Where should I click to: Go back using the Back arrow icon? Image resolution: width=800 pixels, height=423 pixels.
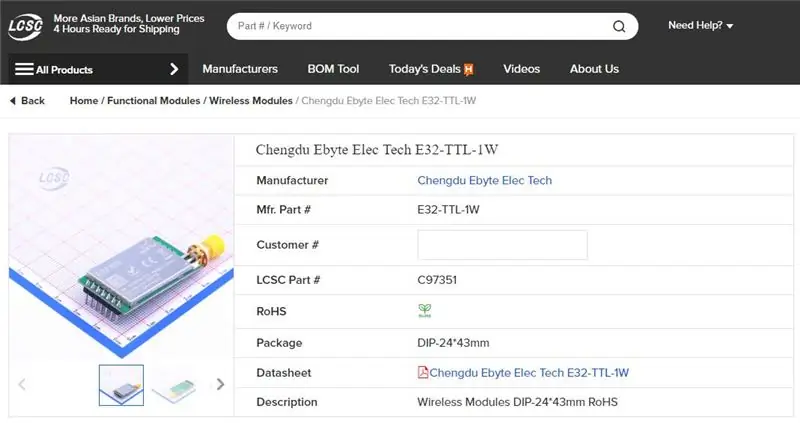point(13,101)
